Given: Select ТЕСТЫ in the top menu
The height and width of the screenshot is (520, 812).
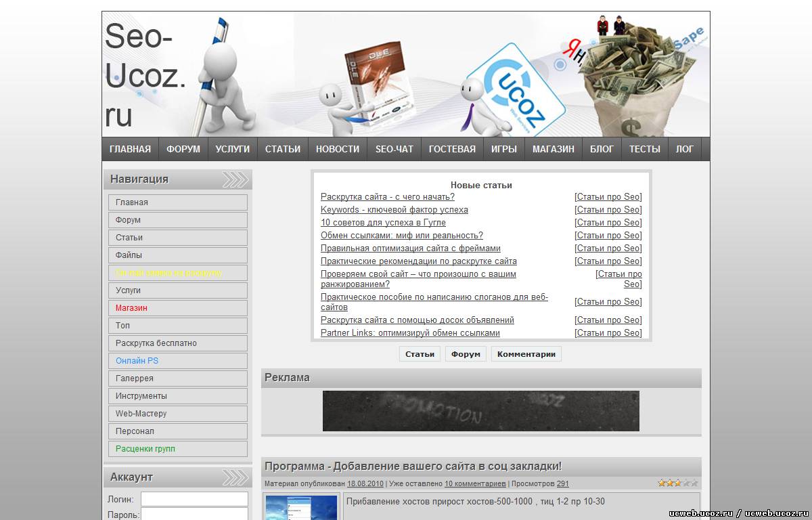Looking at the screenshot, I should [x=645, y=149].
